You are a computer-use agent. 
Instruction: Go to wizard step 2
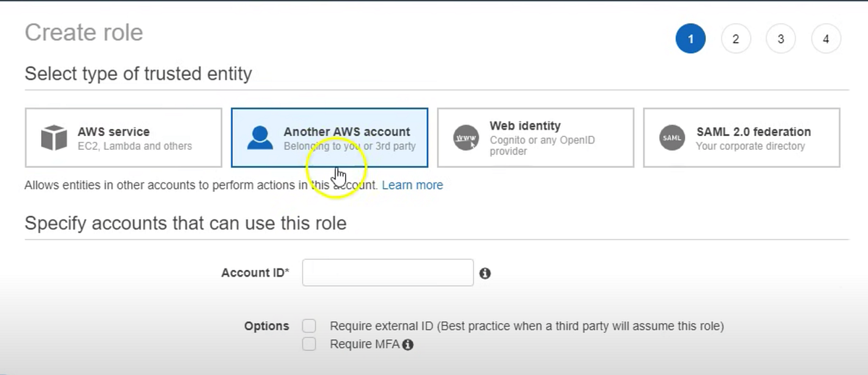[x=736, y=39]
